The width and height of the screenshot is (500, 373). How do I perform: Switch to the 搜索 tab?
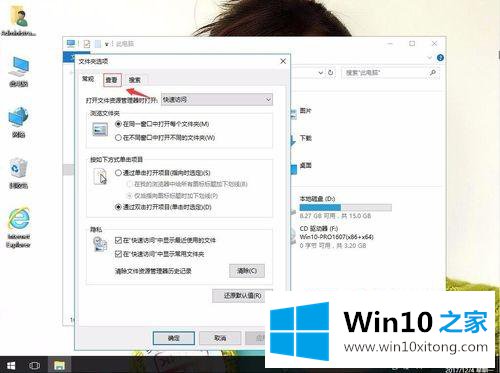pyautogui.click(x=135, y=80)
